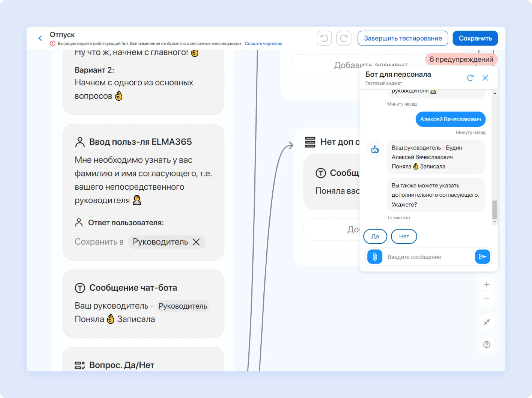Select the Redo icon in the top toolbar
This screenshot has width=532, height=398.
[x=344, y=38]
